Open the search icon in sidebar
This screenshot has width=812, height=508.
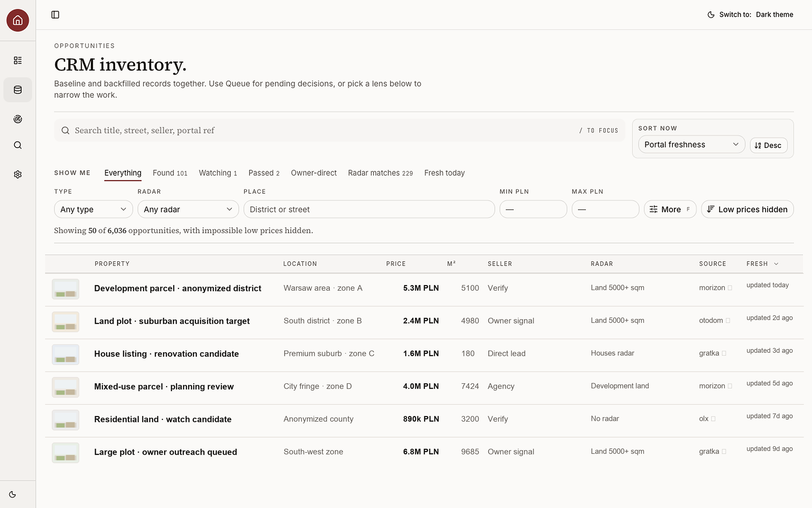pyautogui.click(x=18, y=145)
